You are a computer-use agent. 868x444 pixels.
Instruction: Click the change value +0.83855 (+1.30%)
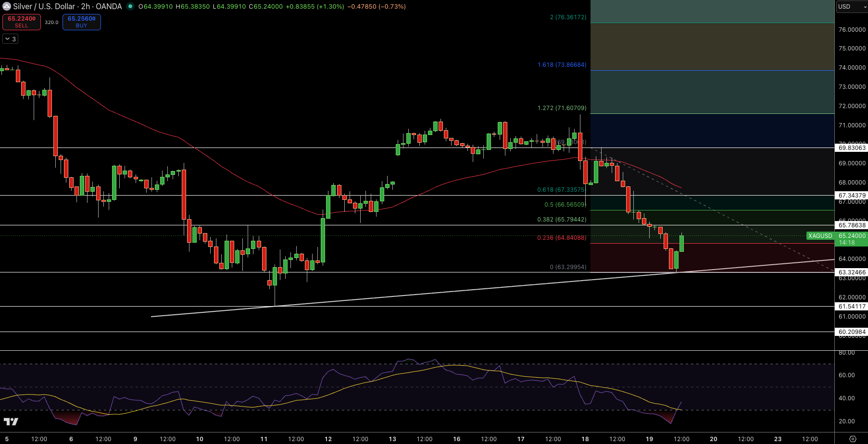[x=315, y=6]
